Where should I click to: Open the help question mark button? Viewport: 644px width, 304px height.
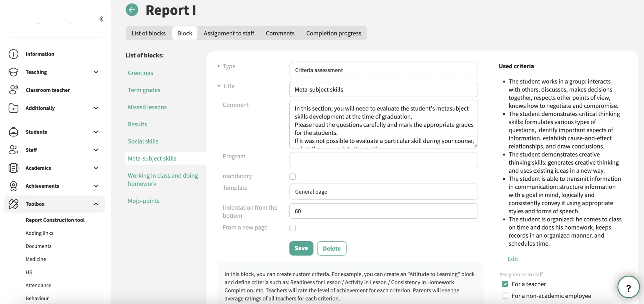click(628, 287)
